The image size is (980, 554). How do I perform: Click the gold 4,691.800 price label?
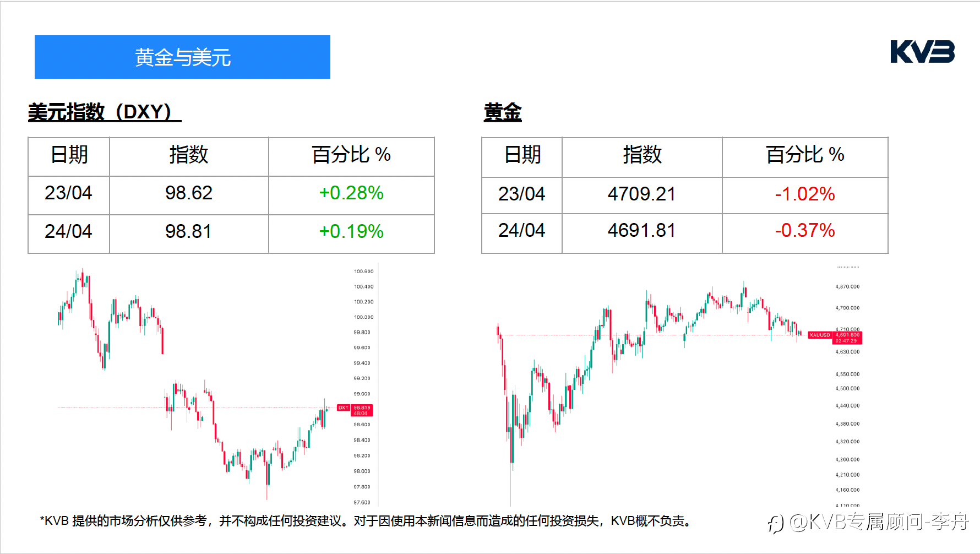point(847,338)
